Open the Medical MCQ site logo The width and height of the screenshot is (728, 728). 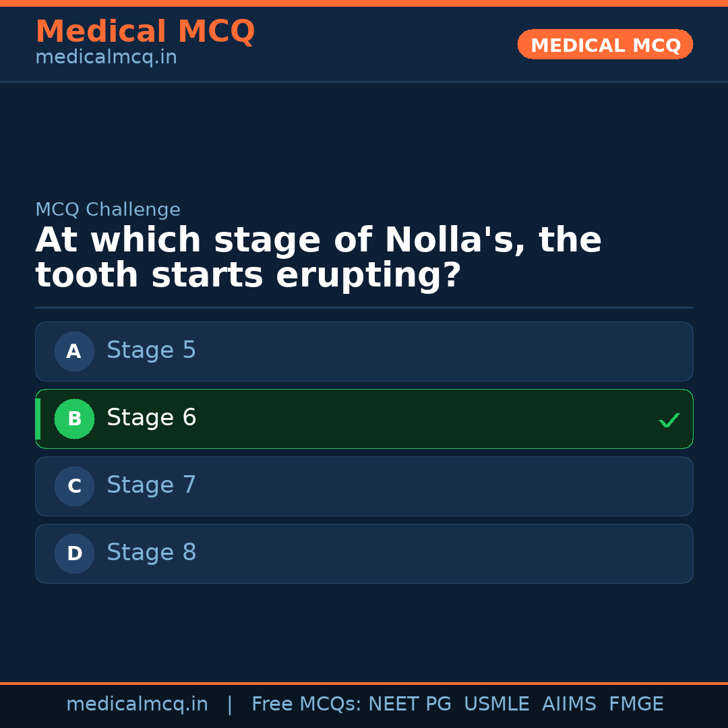tap(145, 32)
